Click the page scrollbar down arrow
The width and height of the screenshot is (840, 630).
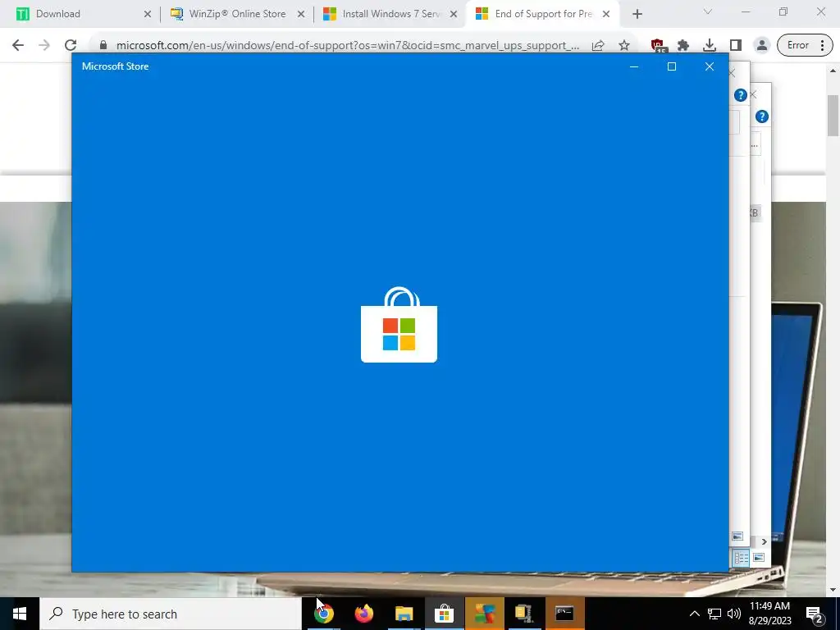pos(833,590)
